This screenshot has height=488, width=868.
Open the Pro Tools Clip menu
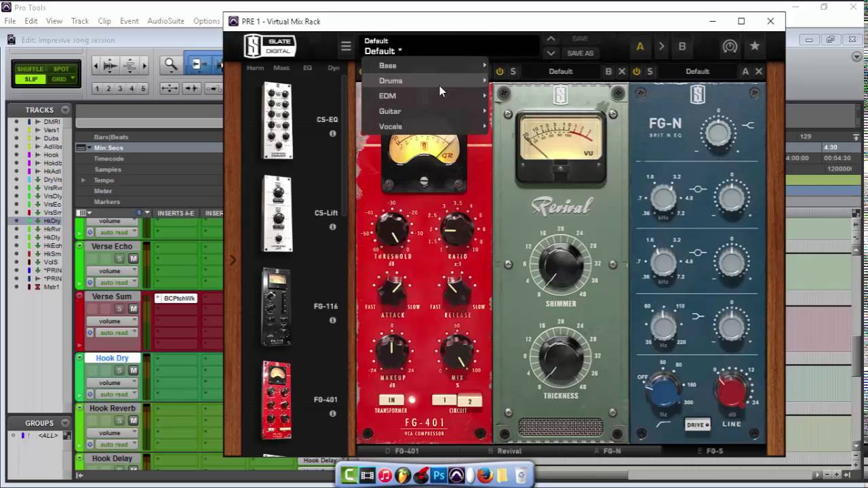104,21
